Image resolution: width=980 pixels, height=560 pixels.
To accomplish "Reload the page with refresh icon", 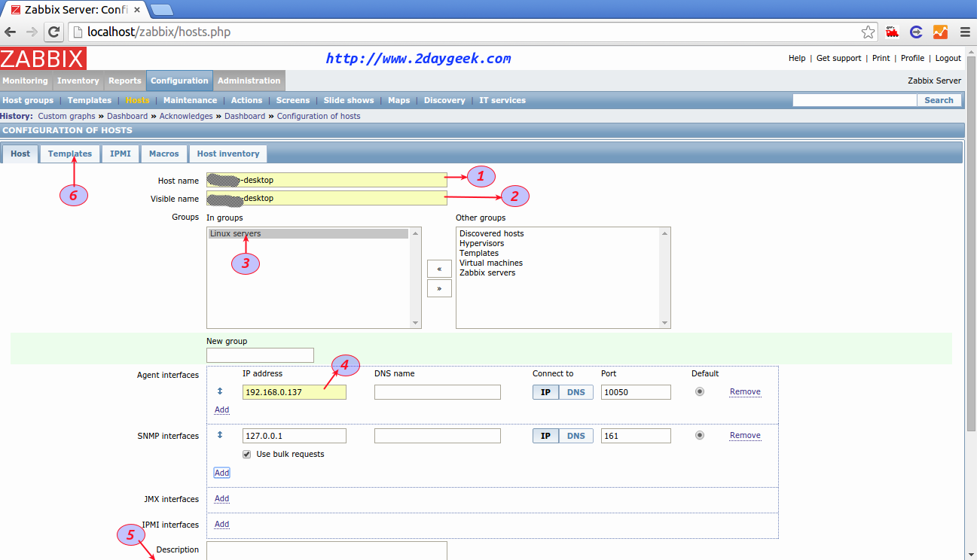I will point(53,32).
